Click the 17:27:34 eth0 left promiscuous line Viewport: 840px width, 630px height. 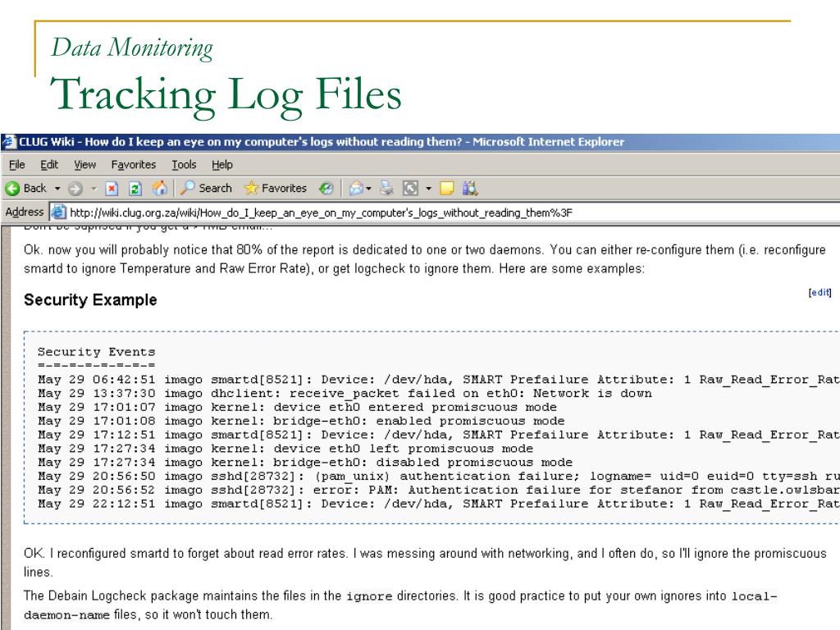285,449
